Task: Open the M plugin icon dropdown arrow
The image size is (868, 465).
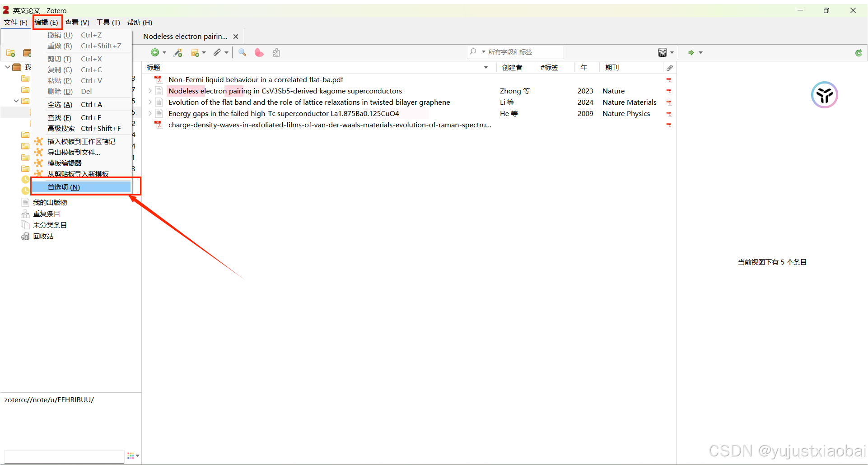Action: (672, 53)
